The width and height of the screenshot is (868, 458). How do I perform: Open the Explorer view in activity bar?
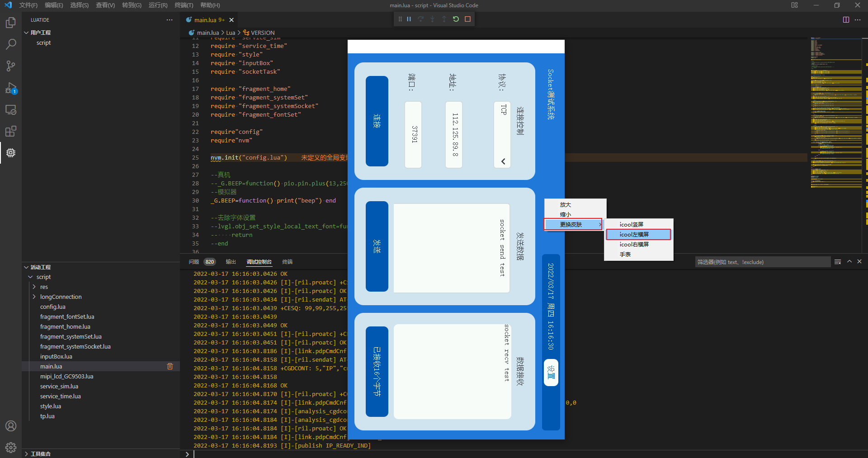(10, 23)
